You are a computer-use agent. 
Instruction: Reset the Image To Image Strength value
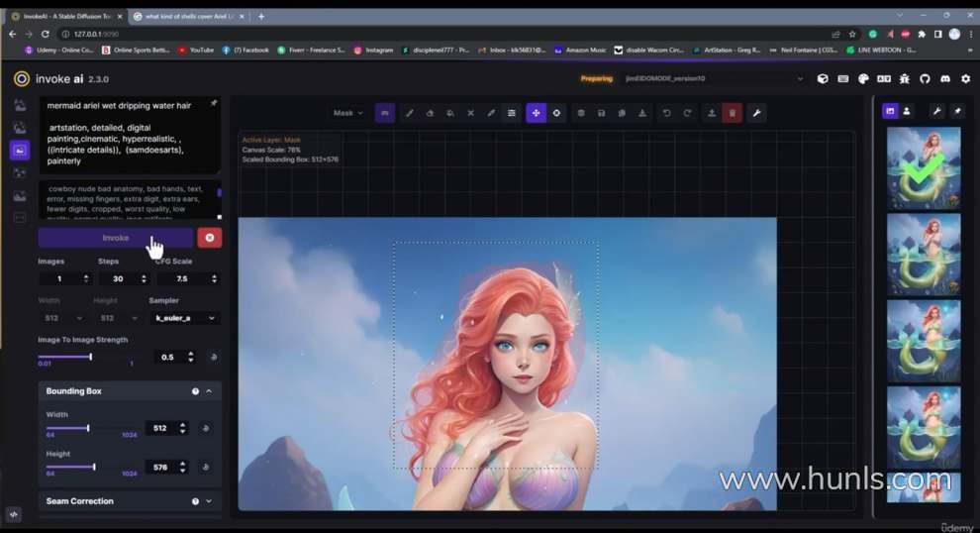(x=214, y=358)
